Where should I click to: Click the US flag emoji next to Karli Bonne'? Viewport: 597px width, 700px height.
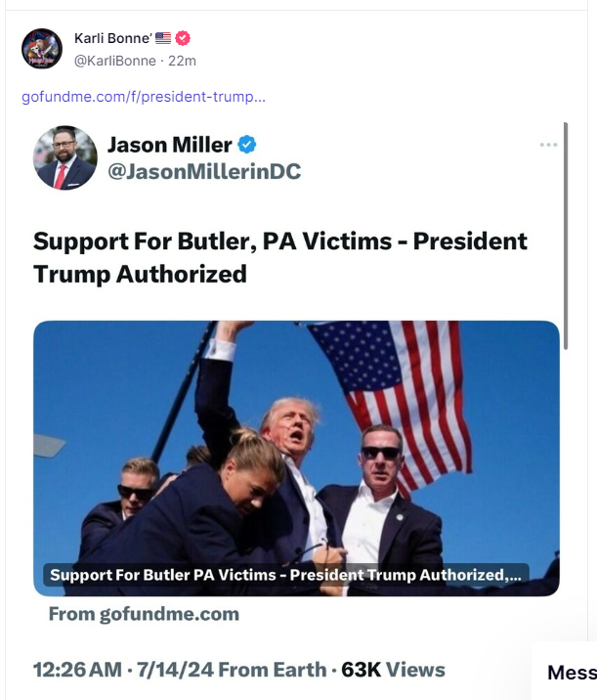[x=163, y=38]
